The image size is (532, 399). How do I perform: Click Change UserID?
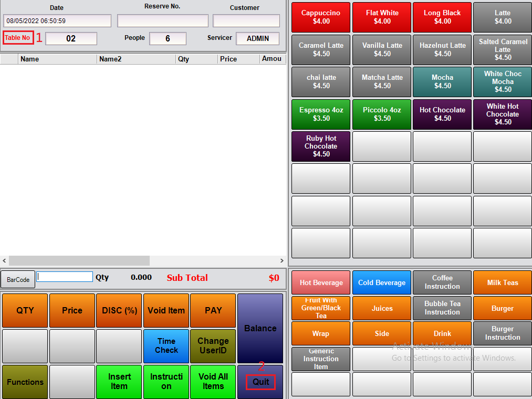point(213,346)
